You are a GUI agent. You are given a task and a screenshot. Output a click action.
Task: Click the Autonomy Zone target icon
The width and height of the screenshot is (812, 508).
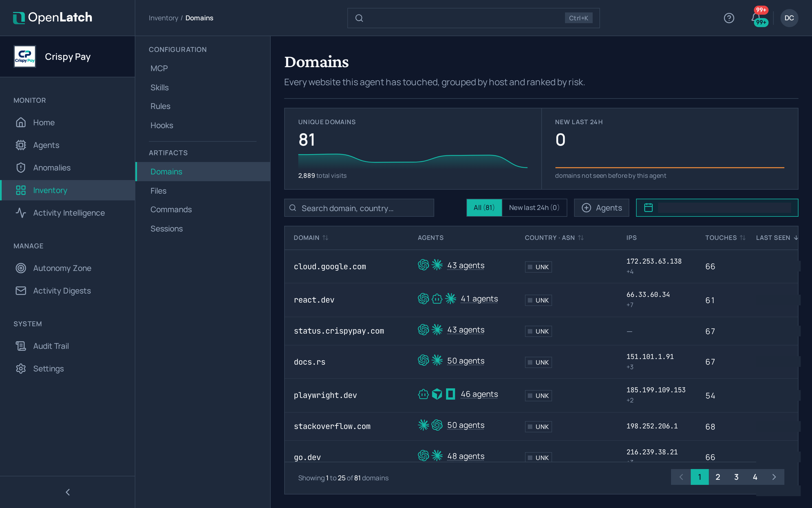coord(21,268)
